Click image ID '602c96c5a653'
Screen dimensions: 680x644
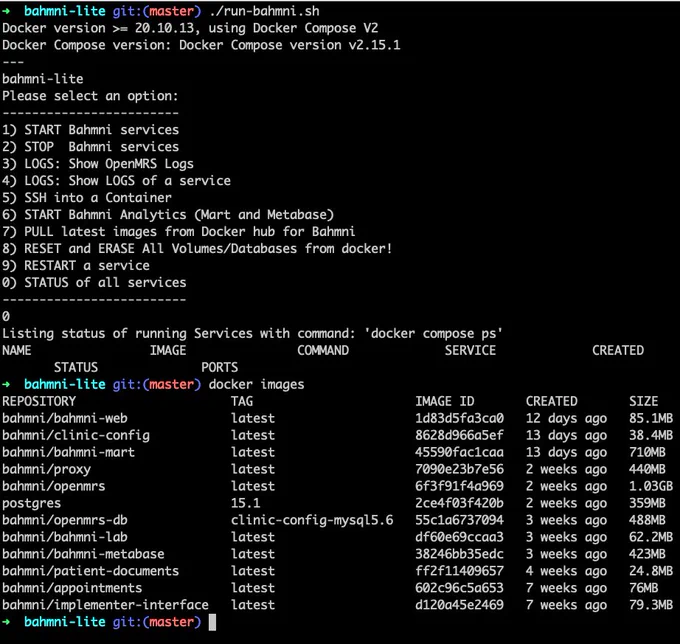(460, 588)
